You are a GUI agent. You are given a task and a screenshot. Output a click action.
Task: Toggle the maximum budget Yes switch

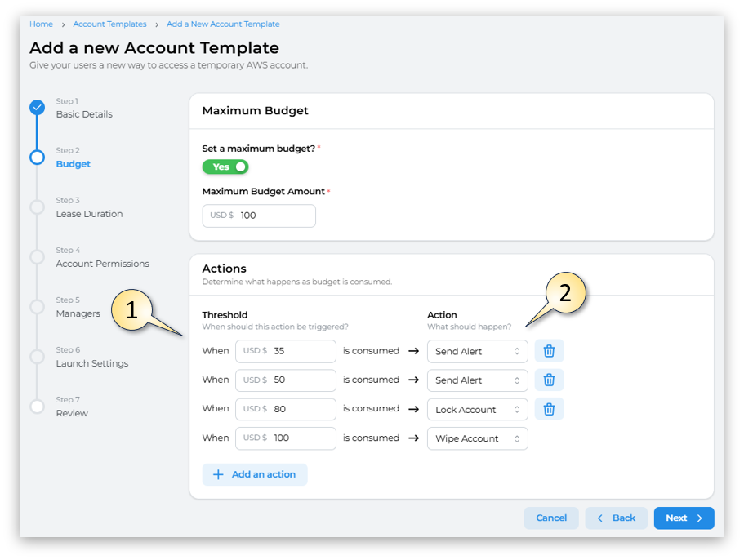(225, 167)
